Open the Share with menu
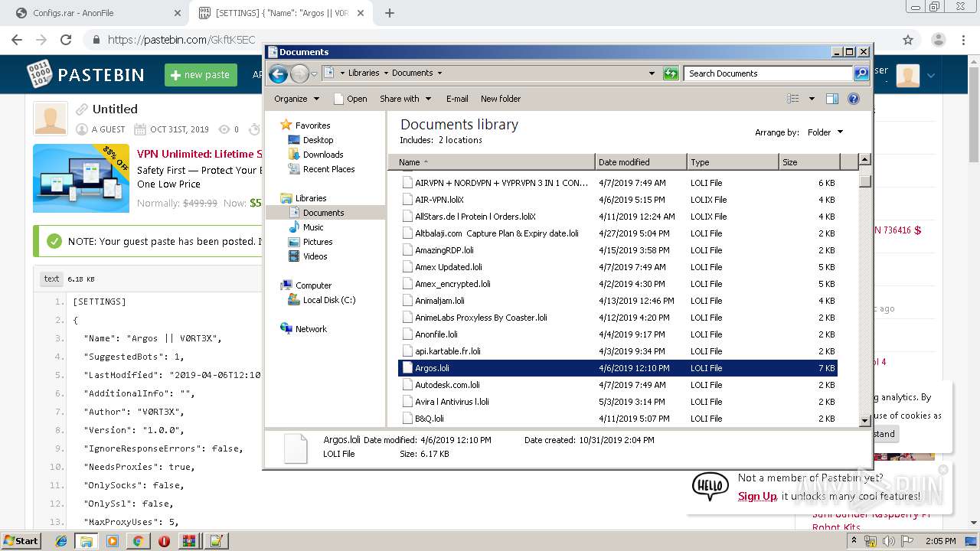The width and height of the screenshot is (980, 551). click(x=406, y=99)
